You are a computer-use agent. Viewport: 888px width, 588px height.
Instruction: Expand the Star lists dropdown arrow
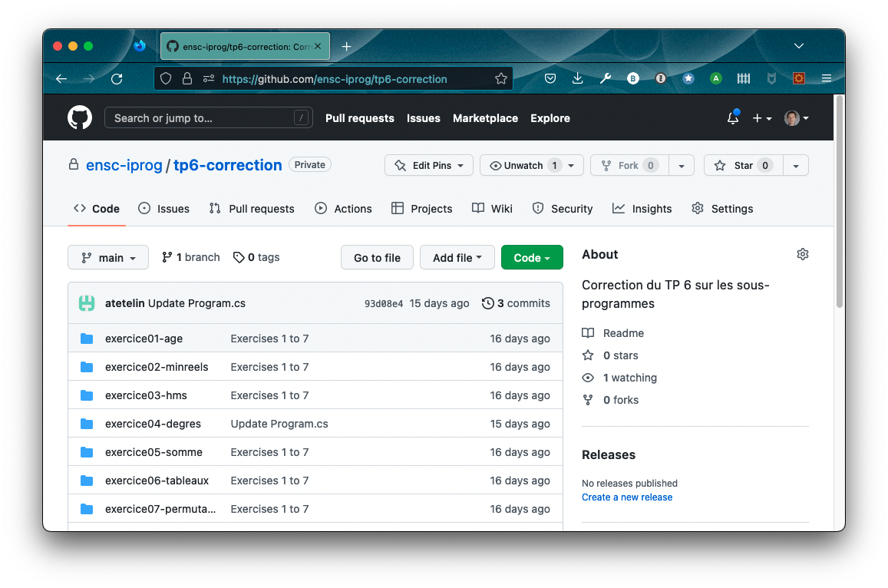click(796, 165)
